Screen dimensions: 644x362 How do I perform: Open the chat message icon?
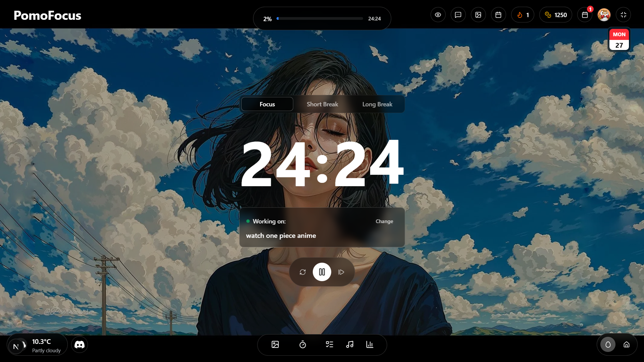458,15
